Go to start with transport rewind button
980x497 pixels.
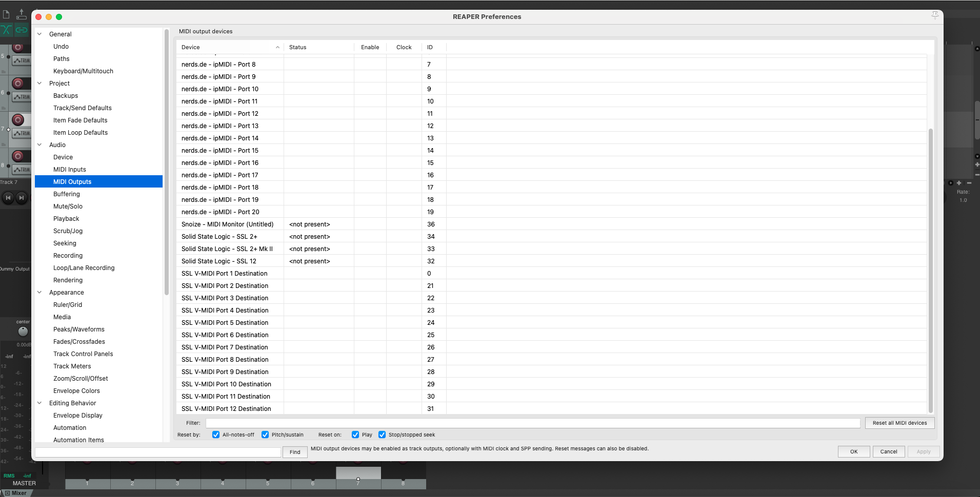[8, 198]
